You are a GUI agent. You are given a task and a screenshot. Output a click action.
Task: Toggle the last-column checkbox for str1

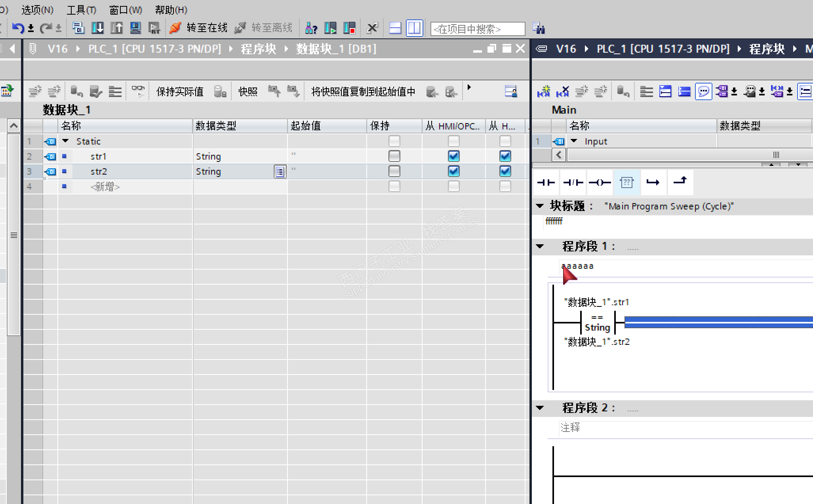[505, 156]
